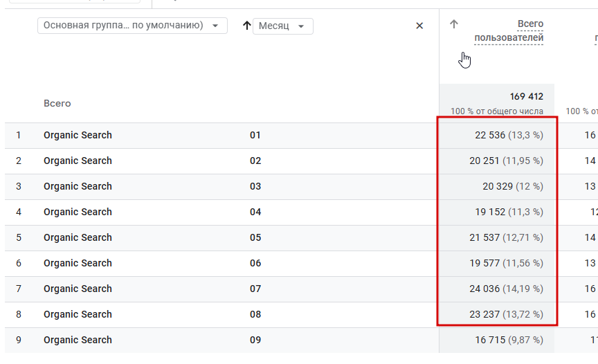
Task: Select Organic Search in row 4
Action: click(78, 212)
